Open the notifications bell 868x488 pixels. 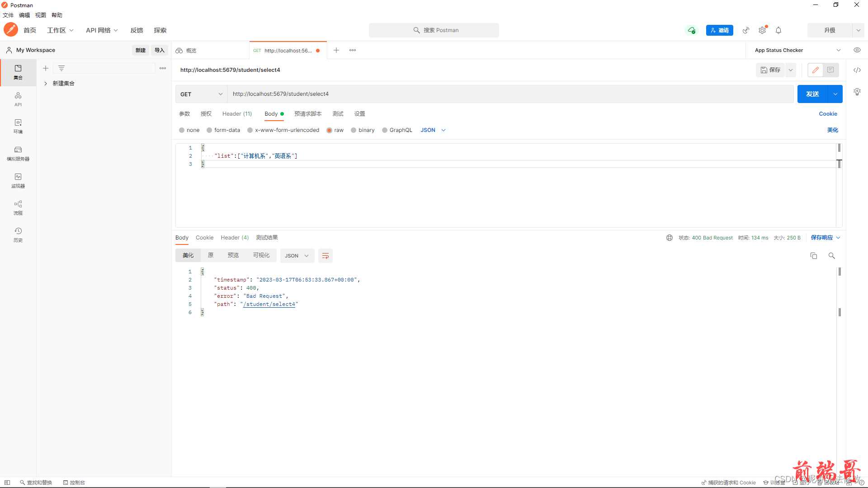click(x=778, y=30)
